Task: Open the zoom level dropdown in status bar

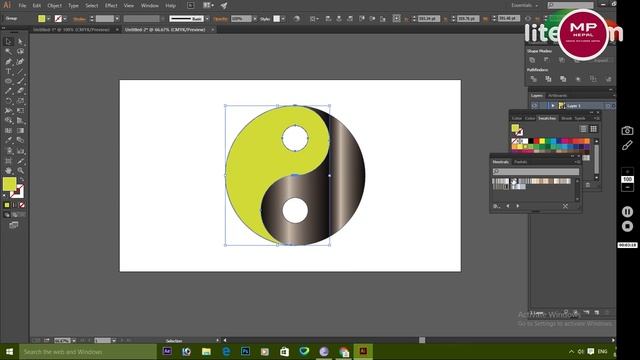Action: 74,340
